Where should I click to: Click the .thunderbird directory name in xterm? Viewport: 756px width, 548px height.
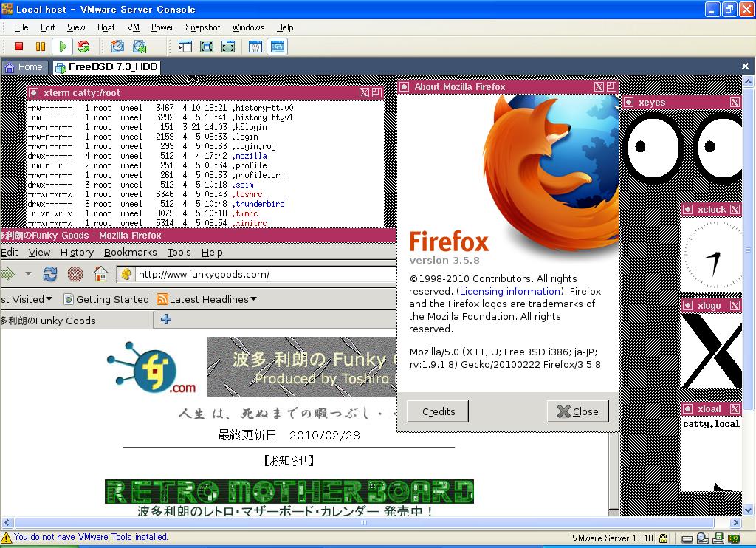(258, 204)
